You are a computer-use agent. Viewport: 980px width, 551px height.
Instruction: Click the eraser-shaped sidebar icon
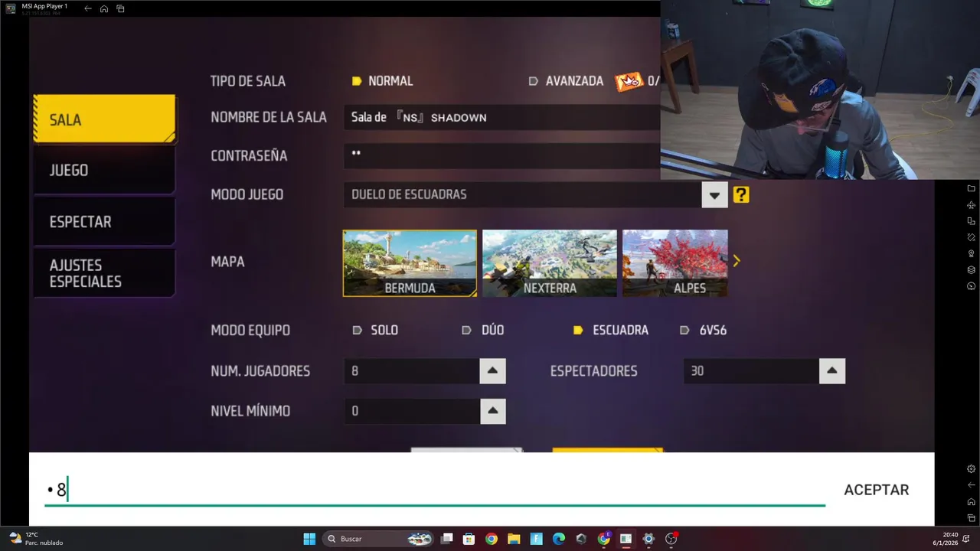tap(971, 237)
